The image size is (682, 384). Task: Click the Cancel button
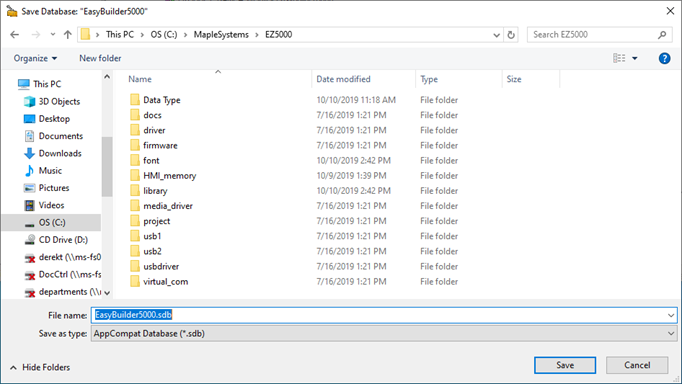tap(637, 365)
